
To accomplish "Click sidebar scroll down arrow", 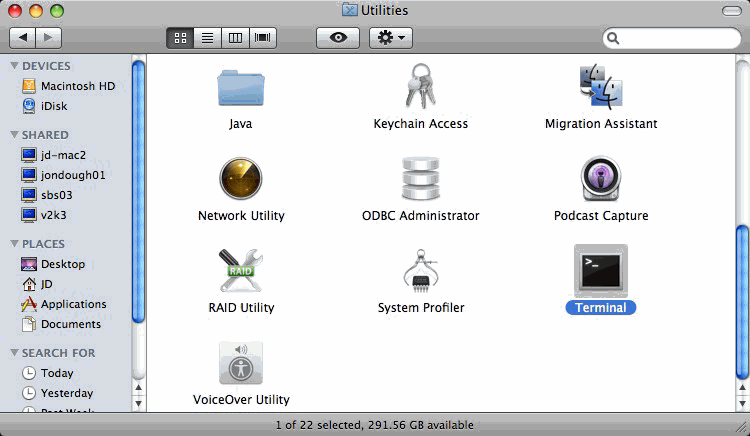I will pyautogui.click(x=138, y=403).
